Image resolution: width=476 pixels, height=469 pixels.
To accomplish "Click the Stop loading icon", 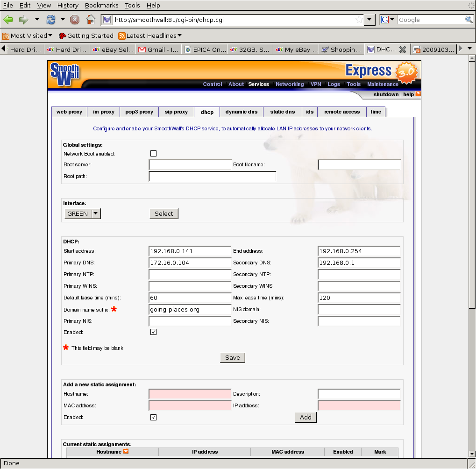I will (x=75, y=20).
